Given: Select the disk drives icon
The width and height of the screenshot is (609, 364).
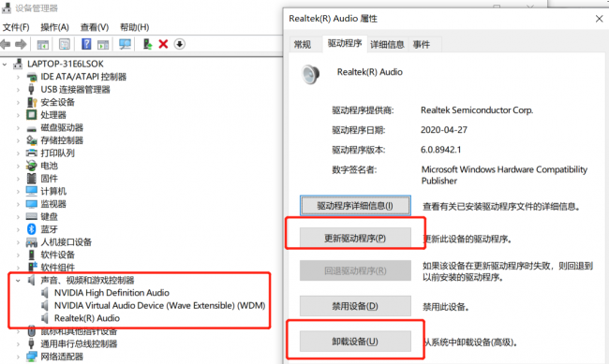Looking at the screenshot, I should (x=32, y=128).
